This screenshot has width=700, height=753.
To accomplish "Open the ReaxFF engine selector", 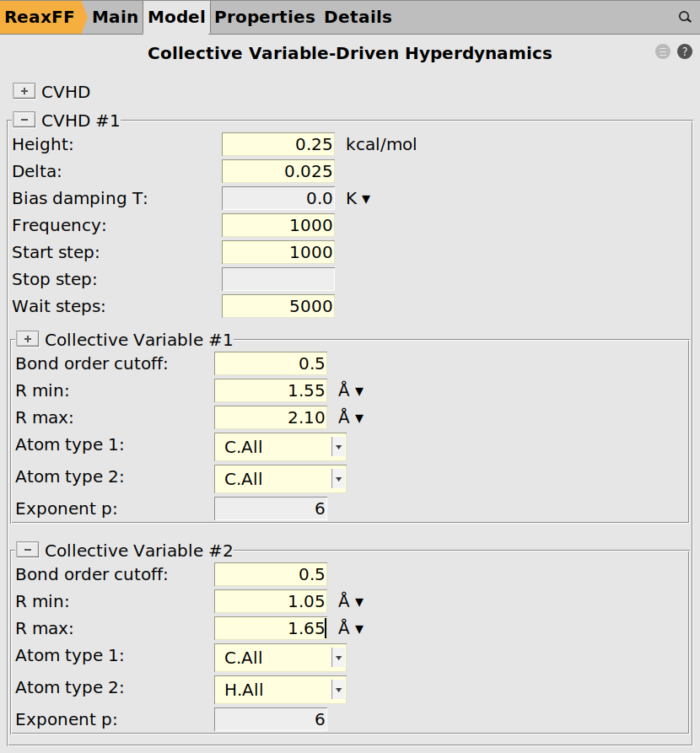I will (x=42, y=17).
